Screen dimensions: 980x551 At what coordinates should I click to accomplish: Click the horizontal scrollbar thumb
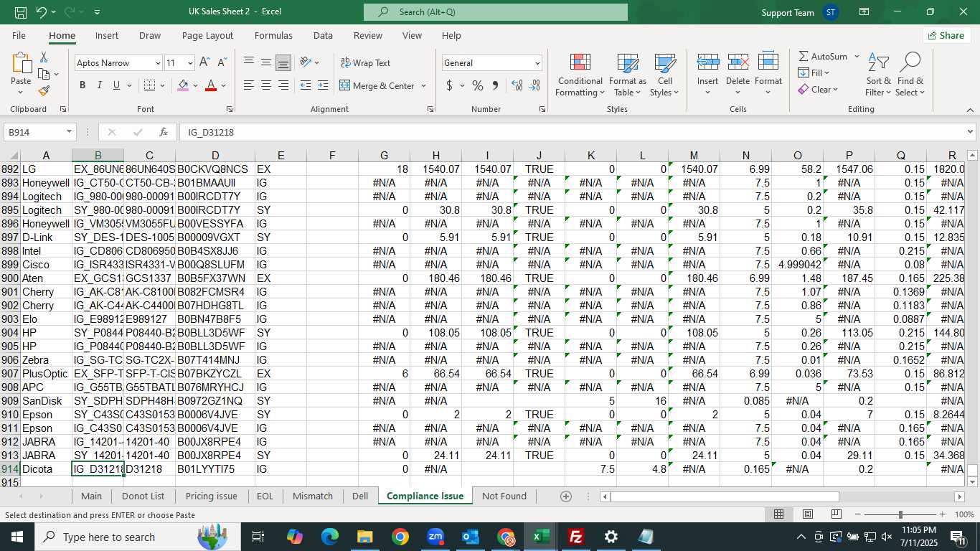[x=725, y=496]
